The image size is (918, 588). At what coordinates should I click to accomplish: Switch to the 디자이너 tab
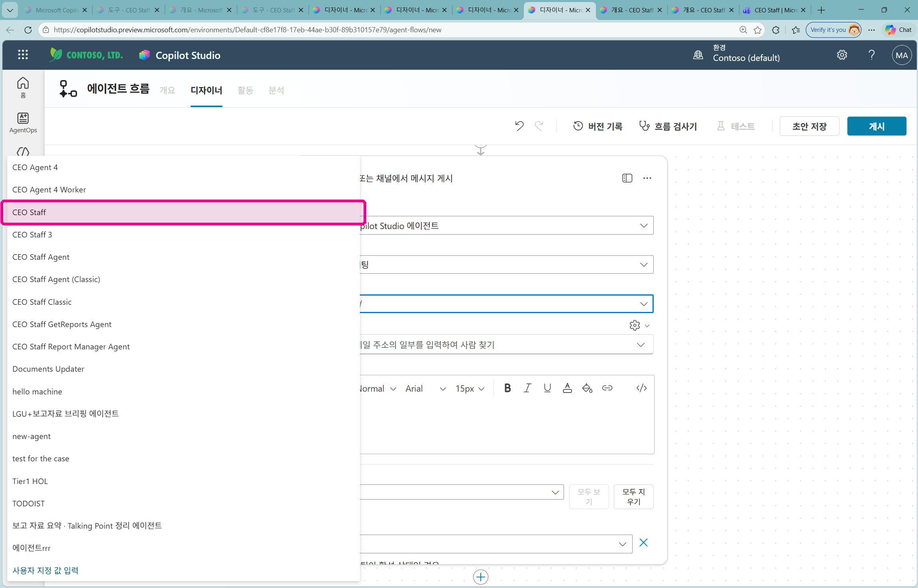206,90
